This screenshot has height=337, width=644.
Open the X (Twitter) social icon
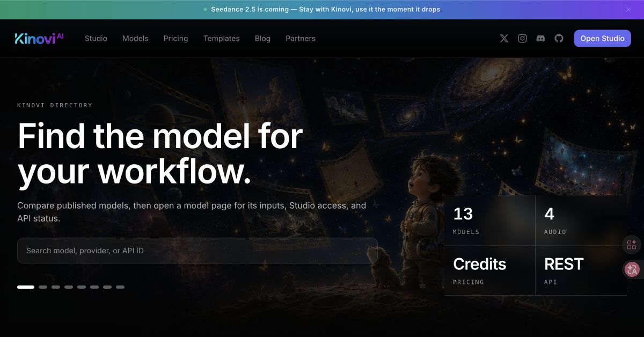(504, 39)
